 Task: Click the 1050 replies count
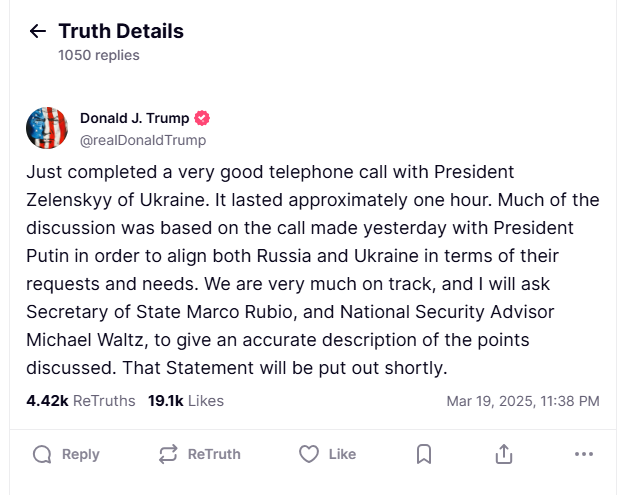pos(99,55)
